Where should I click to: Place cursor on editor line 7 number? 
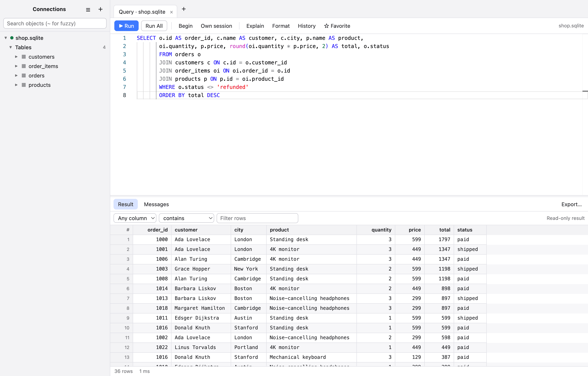[124, 87]
